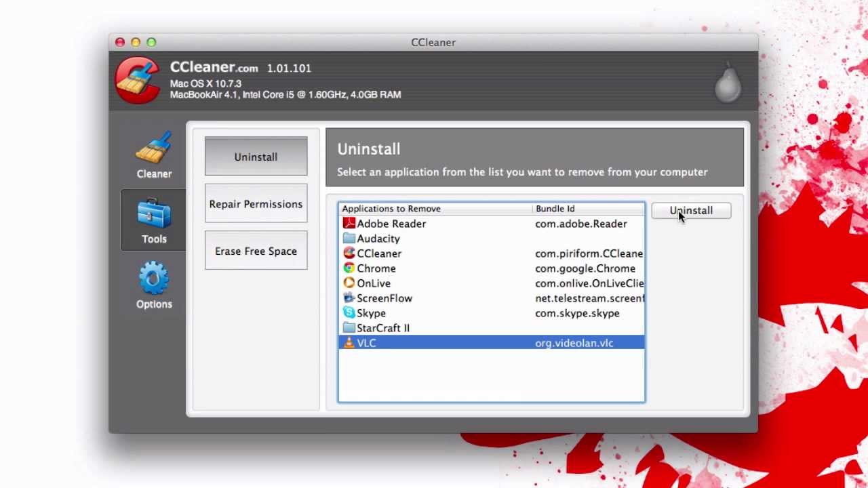Click the StarCraft II folder icon
Viewport: 868px width, 488px height.
[x=349, y=328]
